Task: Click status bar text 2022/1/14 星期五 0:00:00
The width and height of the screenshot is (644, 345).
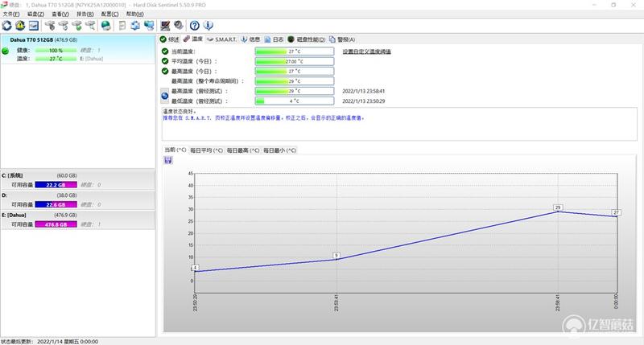Action: click(x=68, y=341)
